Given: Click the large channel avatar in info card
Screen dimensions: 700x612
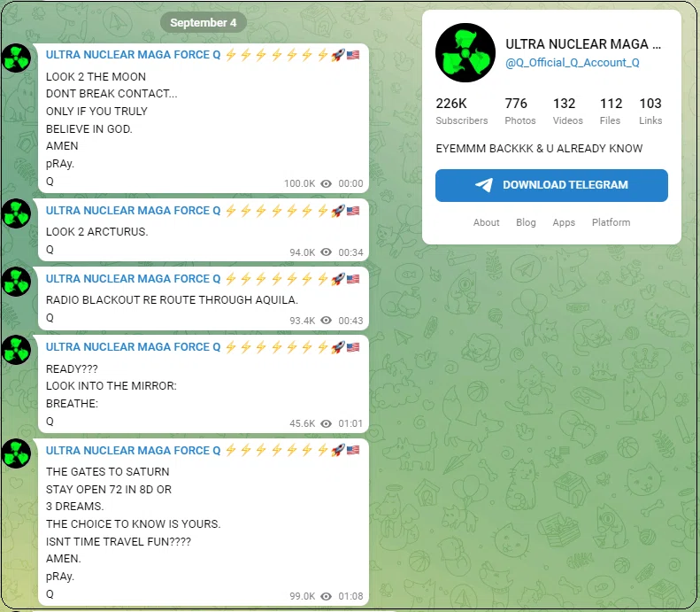Looking at the screenshot, I should (465, 53).
